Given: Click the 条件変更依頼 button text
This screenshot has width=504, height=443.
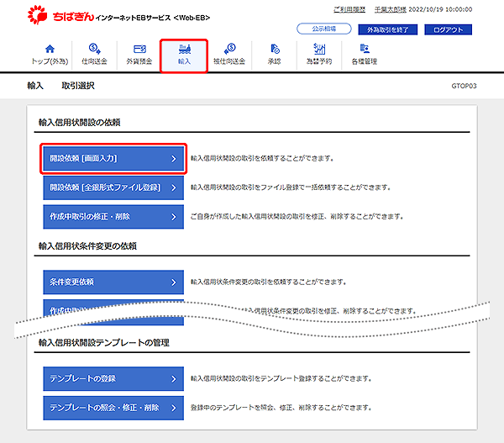Looking at the screenshot, I should tap(71, 282).
